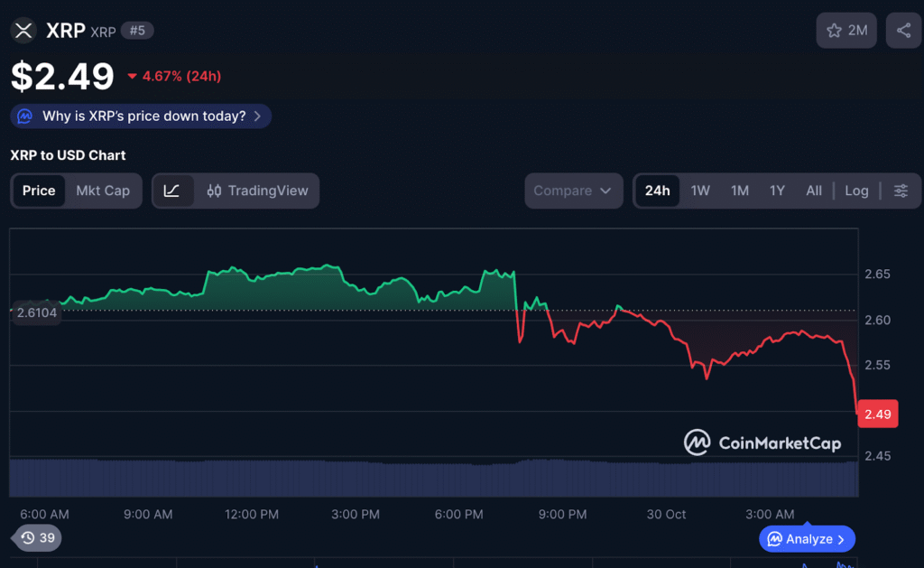This screenshot has width=924, height=568.
Task: Expand the Compare dropdown
Action: point(573,191)
